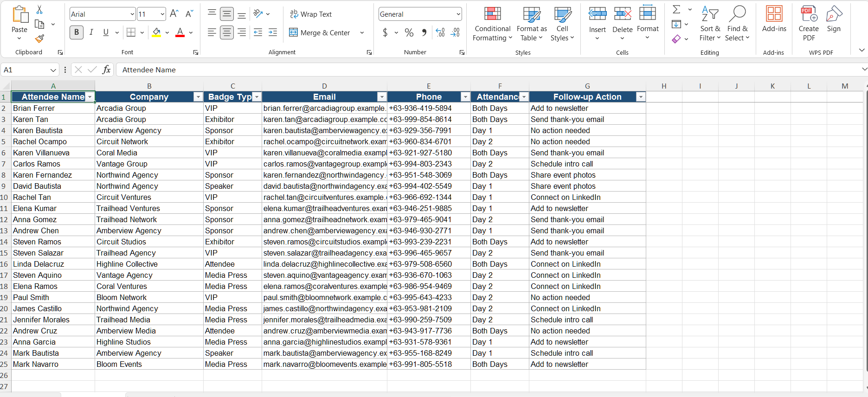Toggle Italic formatting
868x397 pixels.
pos(91,32)
